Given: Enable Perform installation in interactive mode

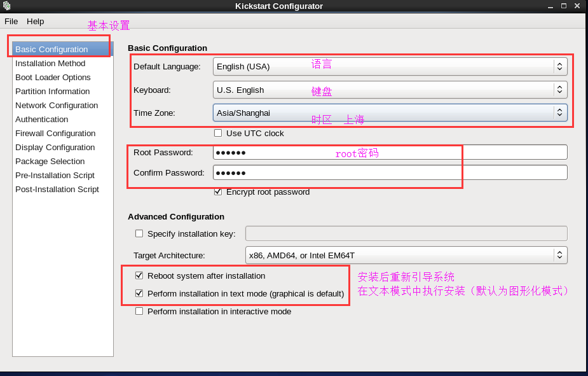Looking at the screenshot, I should (139, 311).
